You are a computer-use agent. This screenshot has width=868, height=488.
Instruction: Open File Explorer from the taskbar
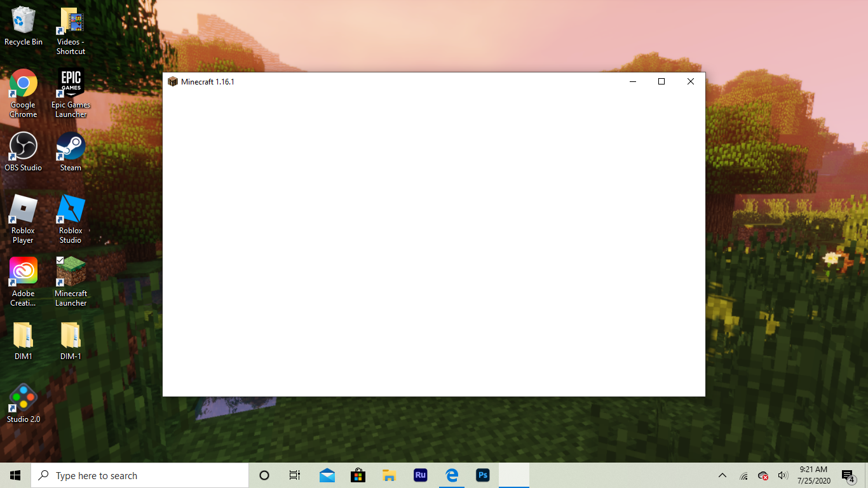tap(390, 475)
